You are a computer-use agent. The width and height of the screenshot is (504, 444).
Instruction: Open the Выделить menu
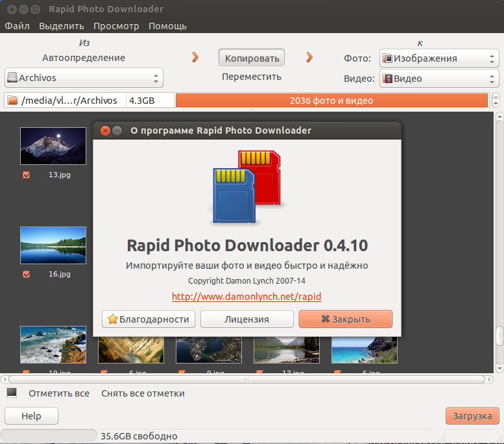click(x=62, y=26)
